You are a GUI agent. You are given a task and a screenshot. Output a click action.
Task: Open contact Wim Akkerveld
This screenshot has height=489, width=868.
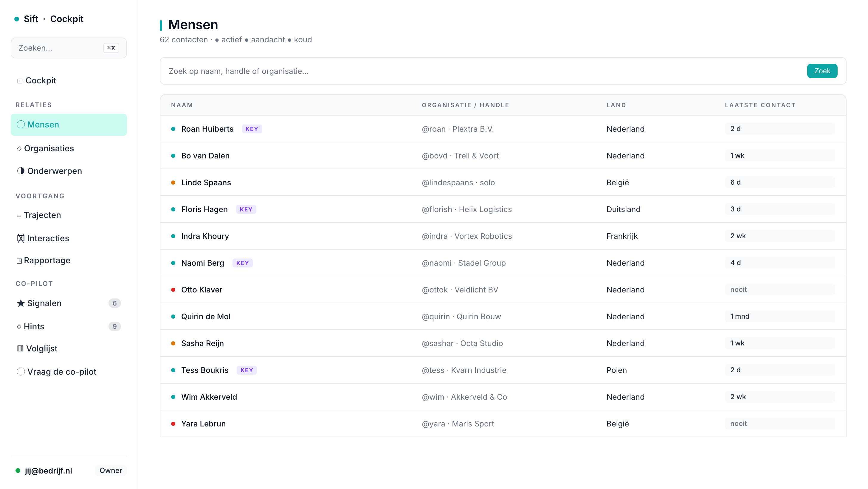pyautogui.click(x=209, y=397)
